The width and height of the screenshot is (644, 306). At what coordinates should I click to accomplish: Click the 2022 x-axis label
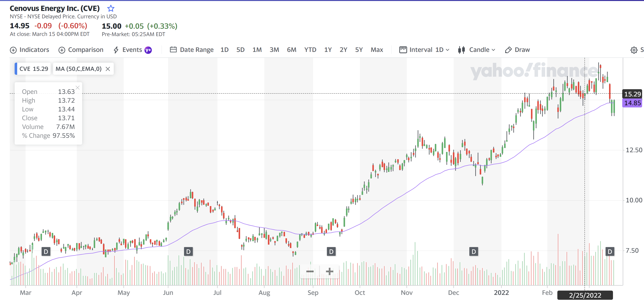click(x=501, y=293)
